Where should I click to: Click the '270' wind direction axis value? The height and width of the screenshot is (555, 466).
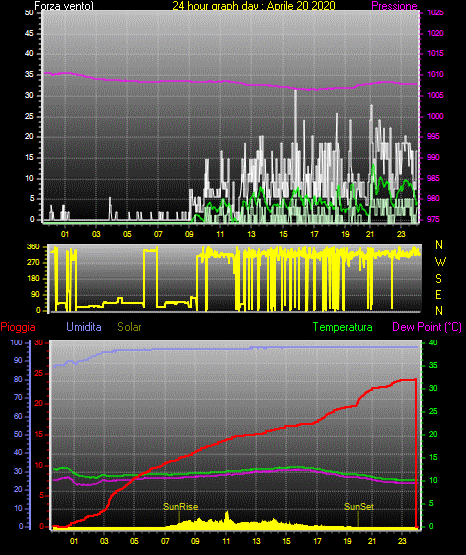click(33, 263)
